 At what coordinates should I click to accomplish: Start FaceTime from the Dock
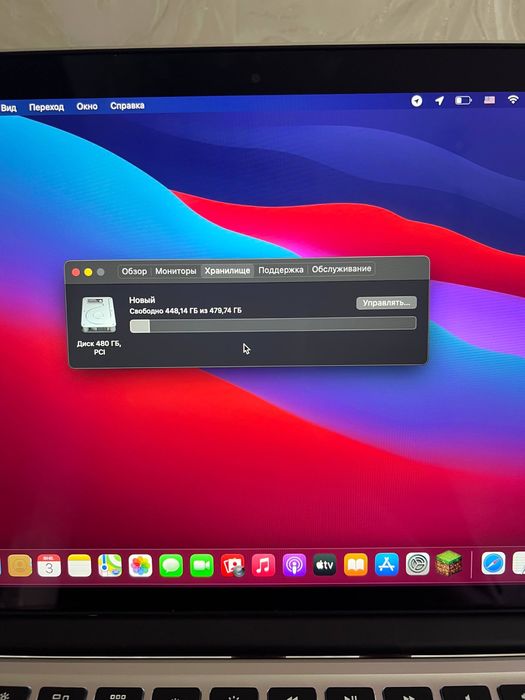(x=202, y=566)
